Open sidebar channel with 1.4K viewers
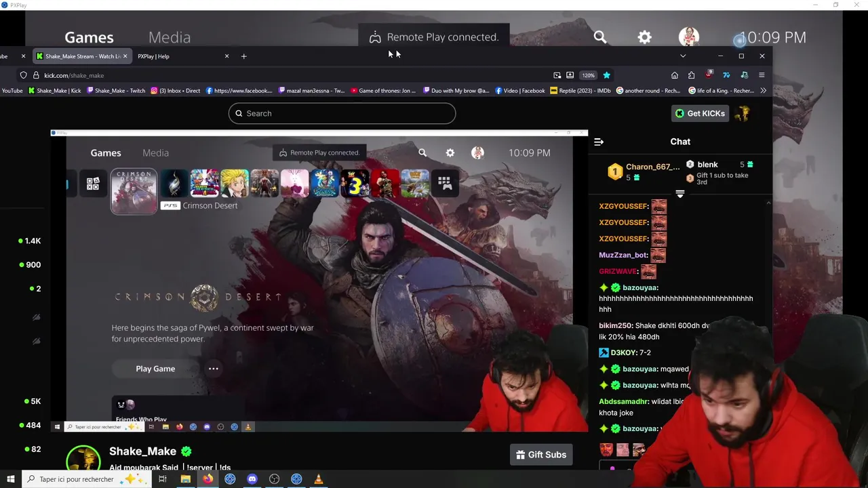868x488 pixels. pos(30,241)
